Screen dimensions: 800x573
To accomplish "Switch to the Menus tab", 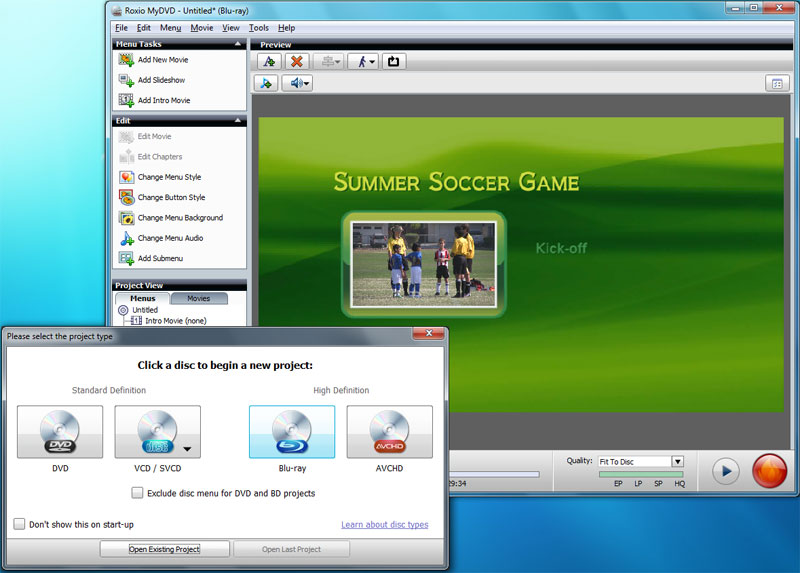I will click(142, 298).
